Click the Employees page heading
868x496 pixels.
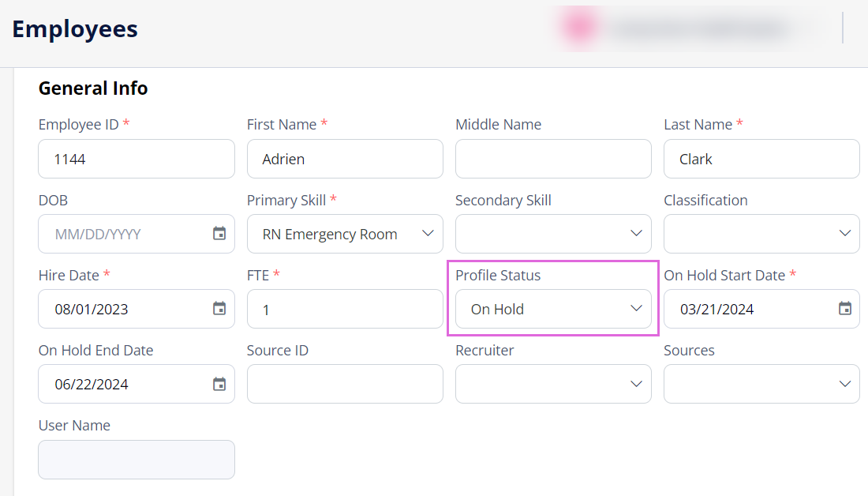tap(75, 28)
